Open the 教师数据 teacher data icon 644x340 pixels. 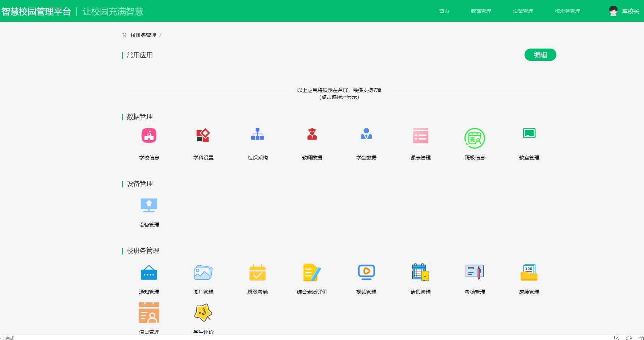click(312, 134)
